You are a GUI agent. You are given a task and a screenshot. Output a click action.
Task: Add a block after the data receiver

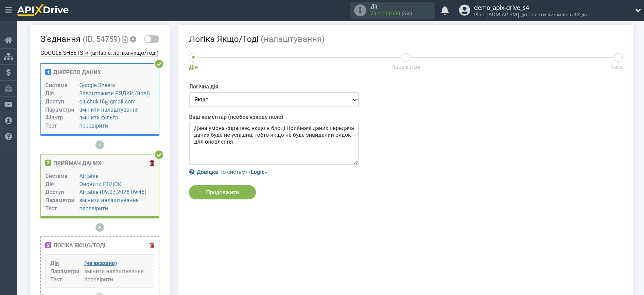[x=100, y=227]
